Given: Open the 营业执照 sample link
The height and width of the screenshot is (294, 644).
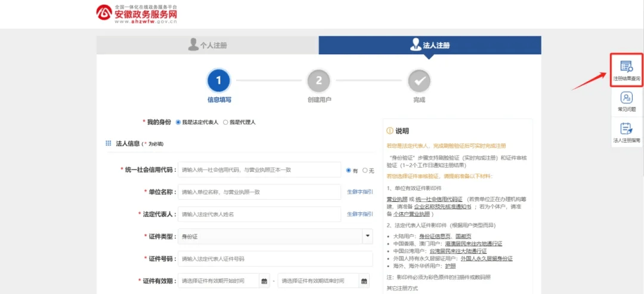Looking at the screenshot, I should pos(397,199).
